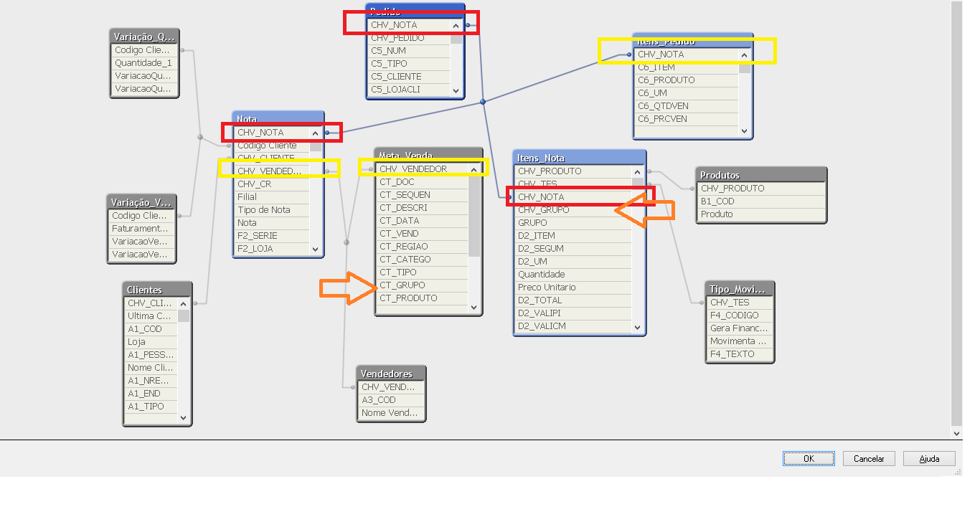980x522 pixels.
Task: Select the Itens_Nota table header
Action: (580, 158)
